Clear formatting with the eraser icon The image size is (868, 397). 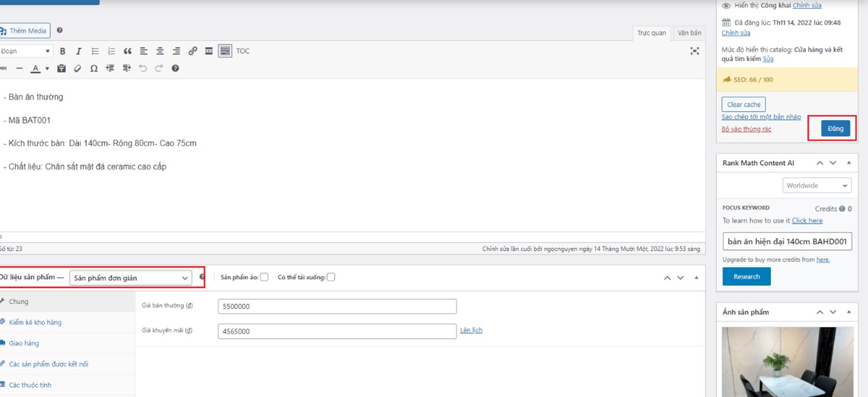coord(78,68)
